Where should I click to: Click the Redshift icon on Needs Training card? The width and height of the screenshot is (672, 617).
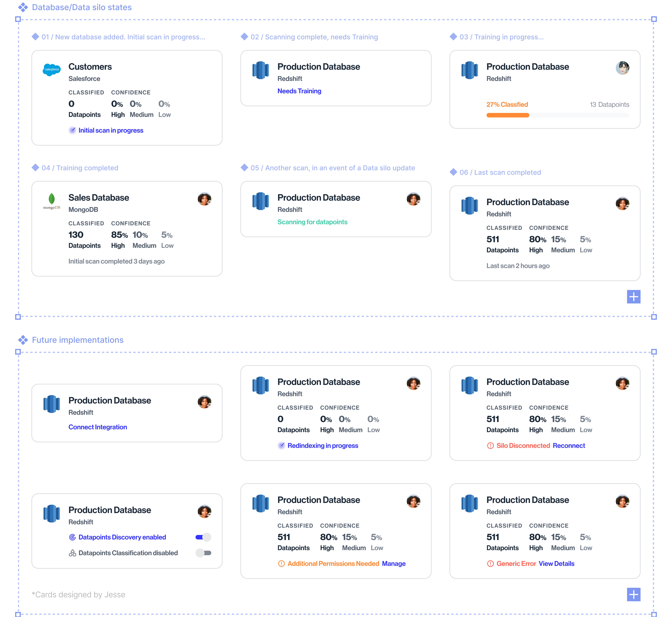260,70
